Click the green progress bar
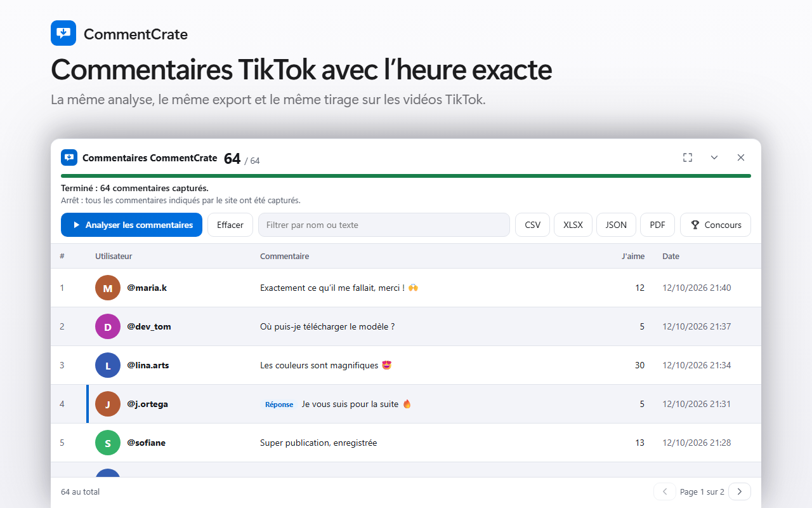 pyautogui.click(x=406, y=176)
